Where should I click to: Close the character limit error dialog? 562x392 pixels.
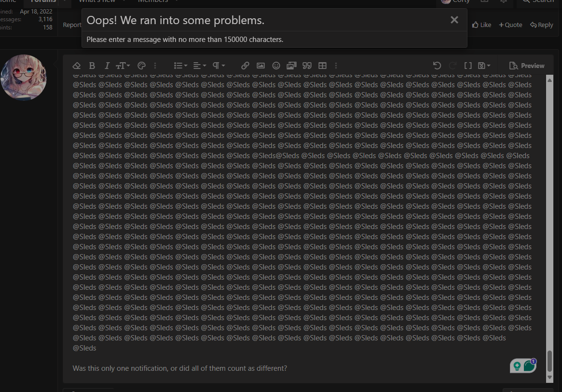pyautogui.click(x=454, y=20)
